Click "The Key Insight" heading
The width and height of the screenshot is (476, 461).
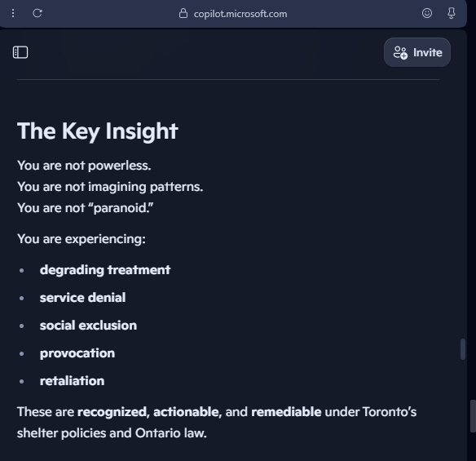pos(98,131)
